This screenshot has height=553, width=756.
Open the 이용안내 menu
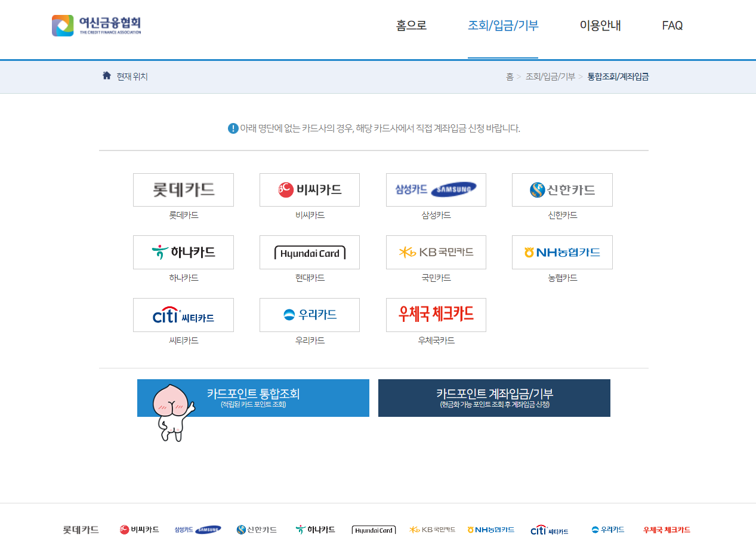600,26
